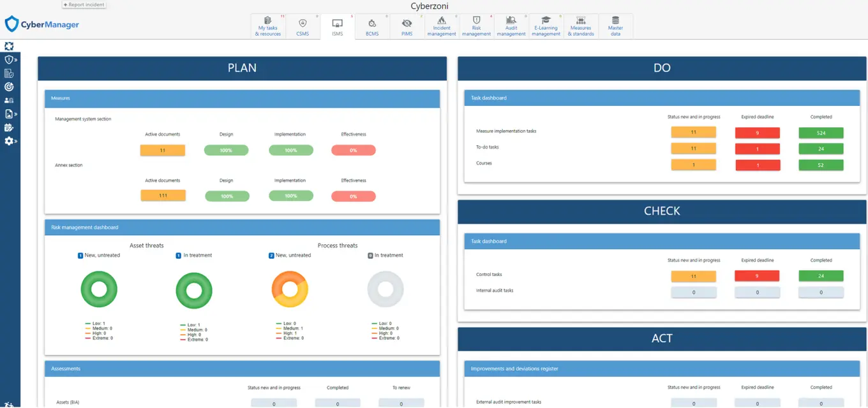868x408 pixels.
Task: Click the Measure implementation tasks row label
Action: (506, 131)
